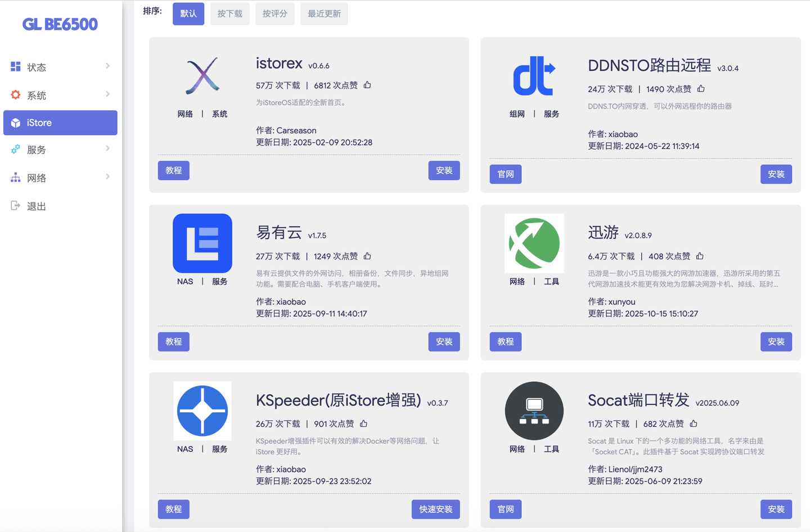Screen dimensions: 810x532
Task: Click the DDNSTO路由远程 app logo
Action: (534, 75)
